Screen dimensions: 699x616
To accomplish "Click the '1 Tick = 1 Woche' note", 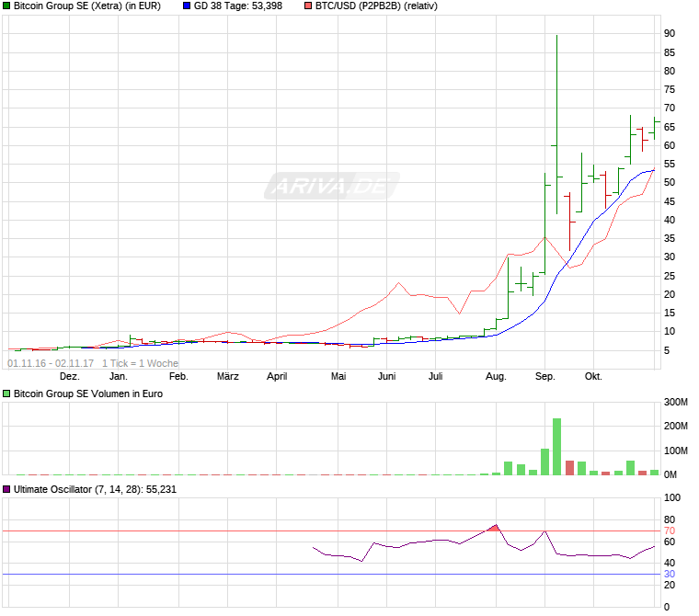I will tap(140, 364).
